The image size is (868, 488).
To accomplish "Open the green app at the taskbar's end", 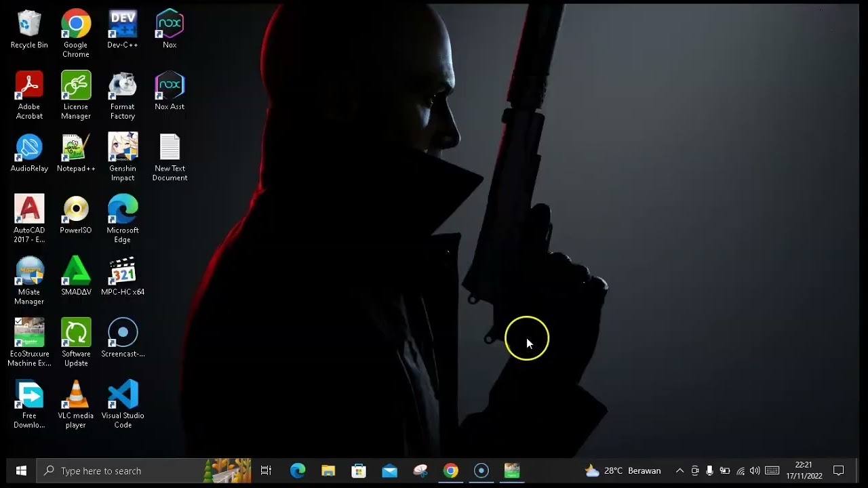I will pyautogui.click(x=512, y=470).
